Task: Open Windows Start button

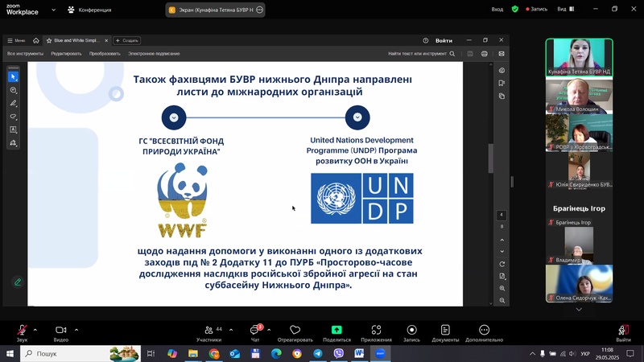Action: tap(10, 353)
